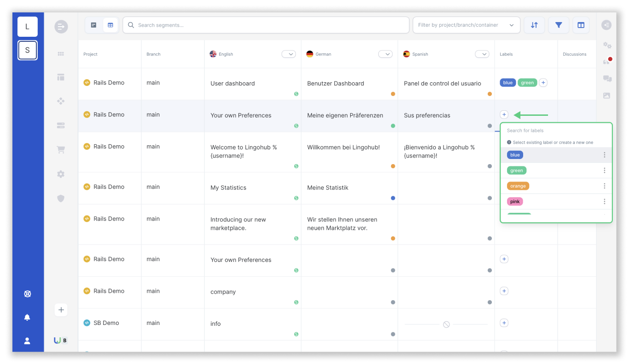Toggle the right side panel icon

(x=606, y=25)
